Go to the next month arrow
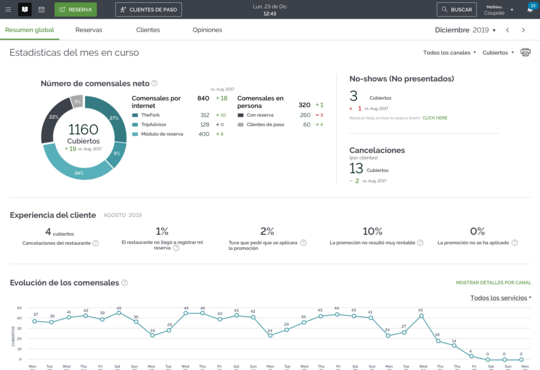 click(x=523, y=30)
